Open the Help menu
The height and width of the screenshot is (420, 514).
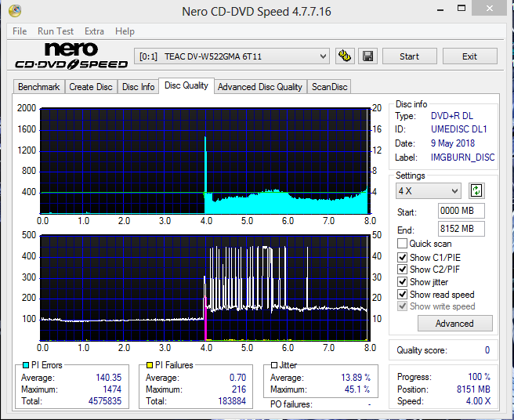pyautogui.click(x=125, y=31)
